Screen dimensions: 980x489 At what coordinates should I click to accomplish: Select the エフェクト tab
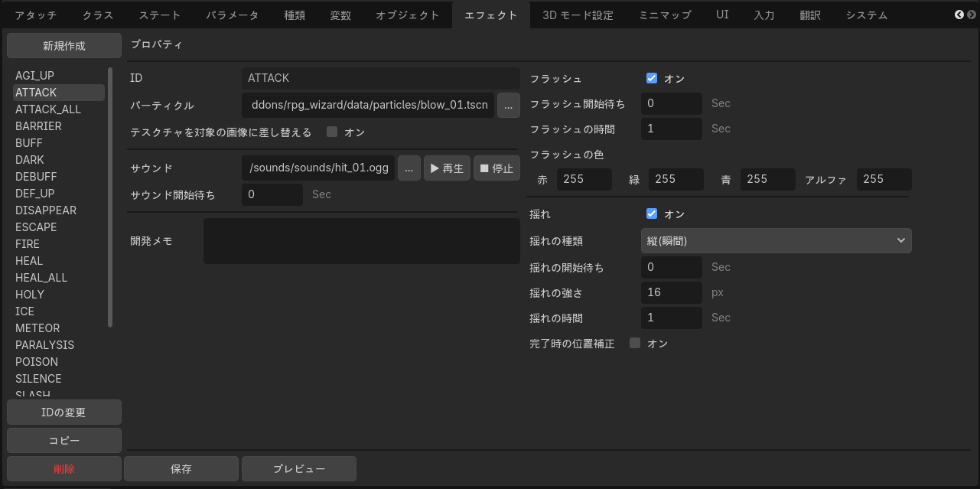click(491, 15)
